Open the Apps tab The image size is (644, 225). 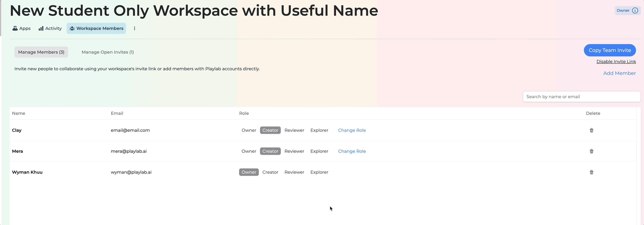22,28
